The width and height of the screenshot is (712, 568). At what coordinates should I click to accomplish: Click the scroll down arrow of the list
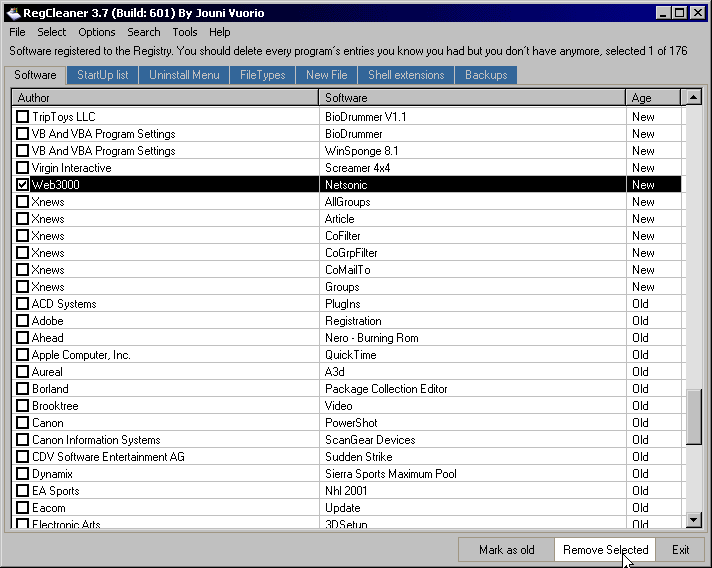click(693, 519)
